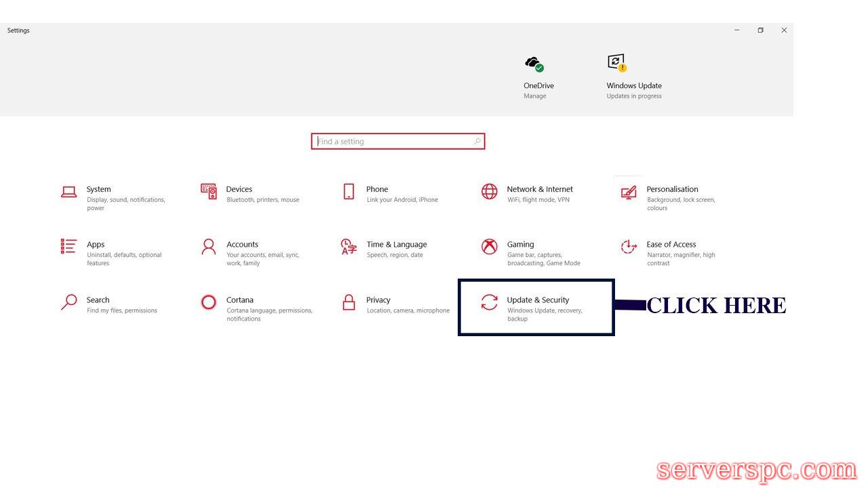Select the Phone icon

(x=349, y=192)
